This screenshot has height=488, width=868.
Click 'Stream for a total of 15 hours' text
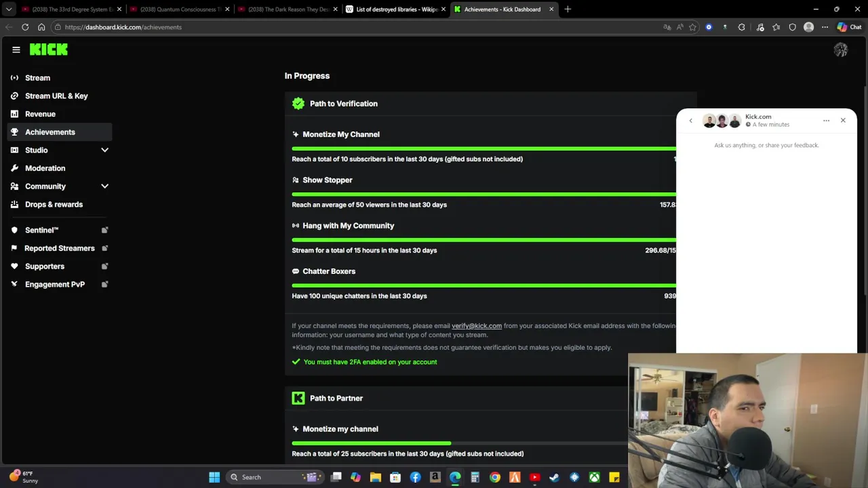364,250
